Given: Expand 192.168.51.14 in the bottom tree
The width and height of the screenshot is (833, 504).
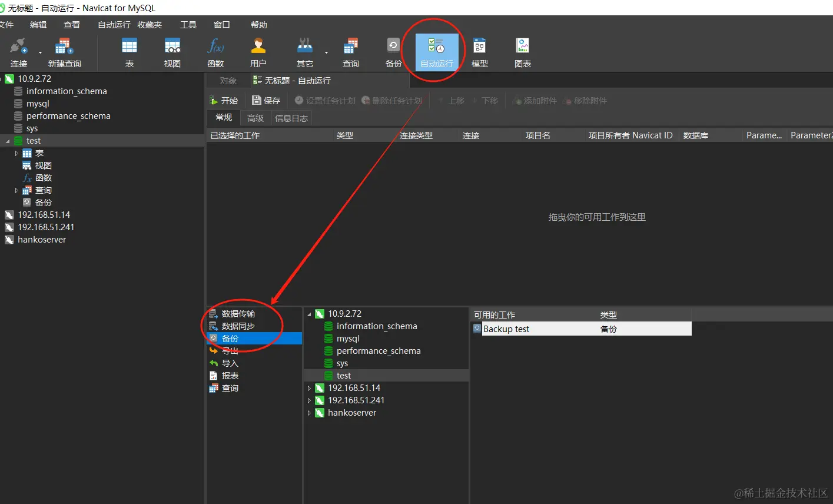Looking at the screenshot, I should tap(309, 388).
